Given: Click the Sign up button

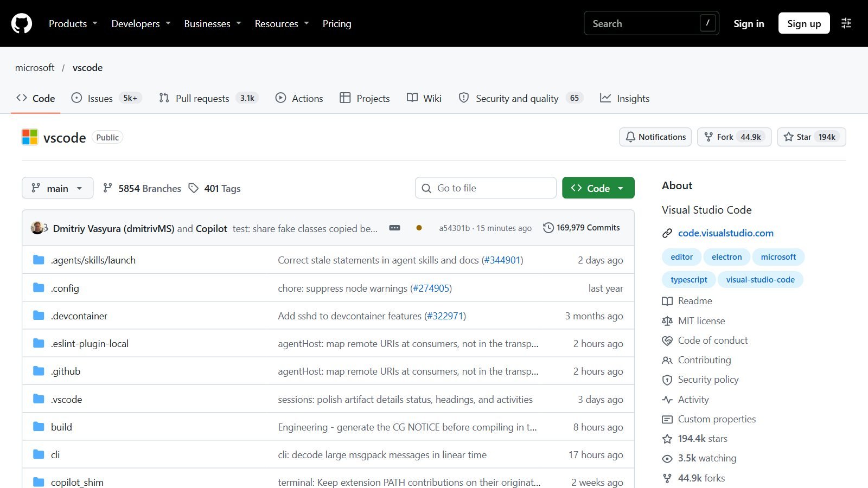Looking at the screenshot, I should click(804, 23).
